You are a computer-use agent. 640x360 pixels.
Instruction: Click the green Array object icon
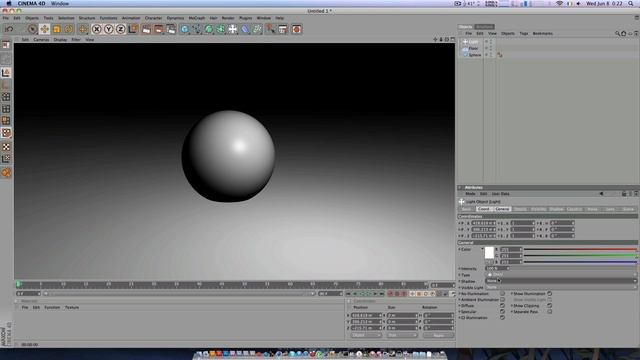click(220, 29)
